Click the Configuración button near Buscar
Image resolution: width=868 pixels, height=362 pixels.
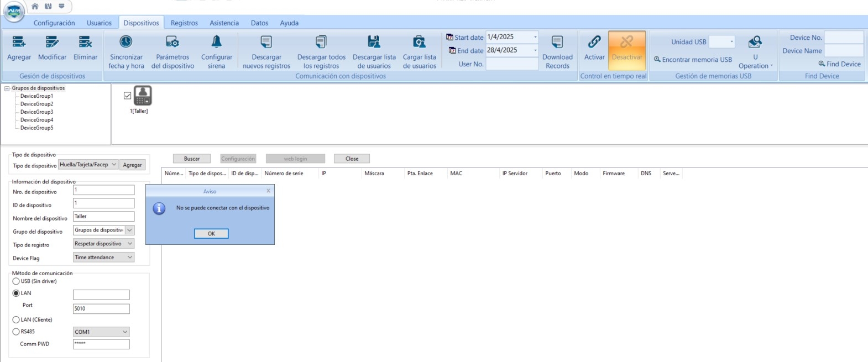[x=238, y=159]
